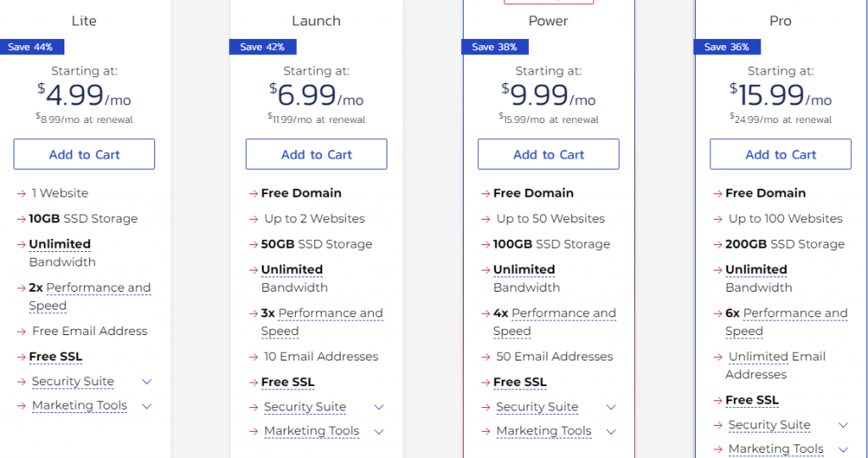Add the Pro plan to cart
The image size is (868, 458).
pos(780,154)
